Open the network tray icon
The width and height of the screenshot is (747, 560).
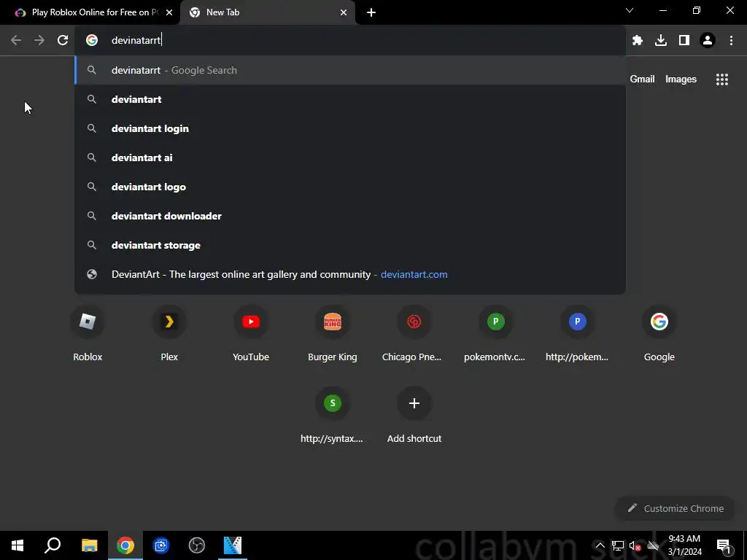tap(617, 545)
